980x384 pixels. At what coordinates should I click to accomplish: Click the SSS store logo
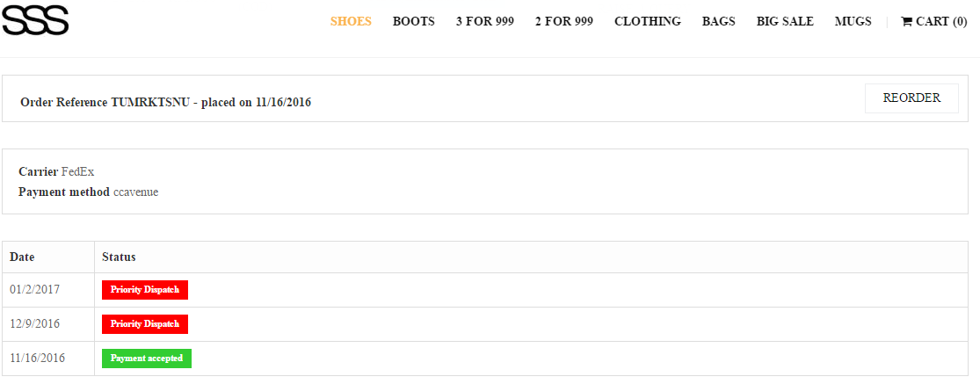(x=35, y=19)
